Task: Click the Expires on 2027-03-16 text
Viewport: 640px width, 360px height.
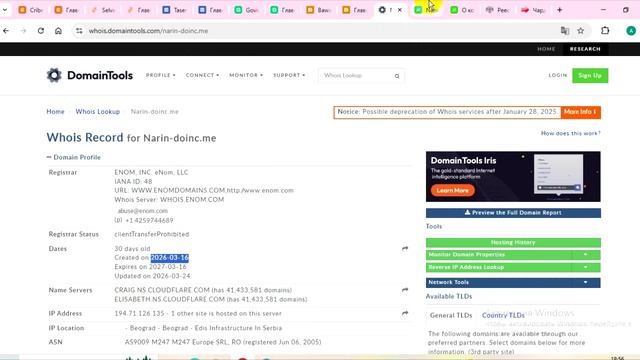Action: (150, 267)
